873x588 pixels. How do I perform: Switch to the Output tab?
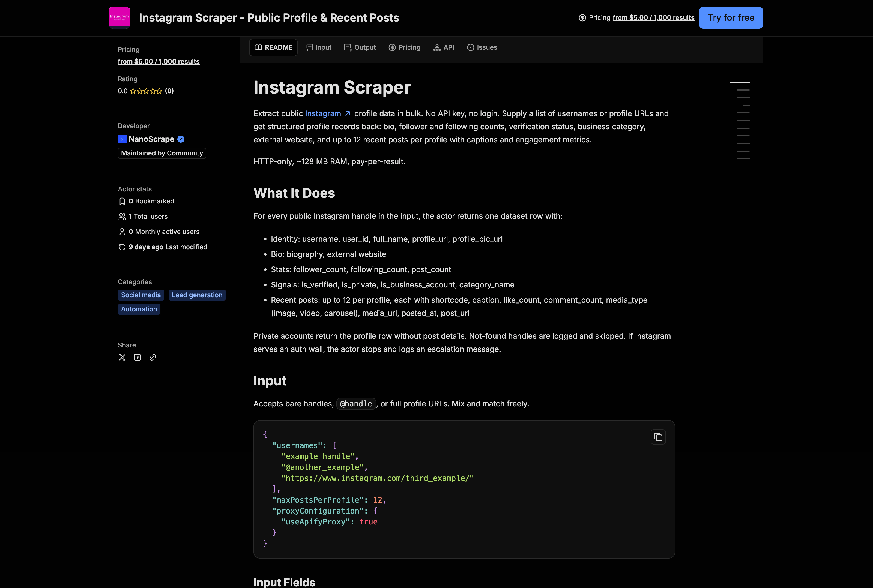click(360, 47)
